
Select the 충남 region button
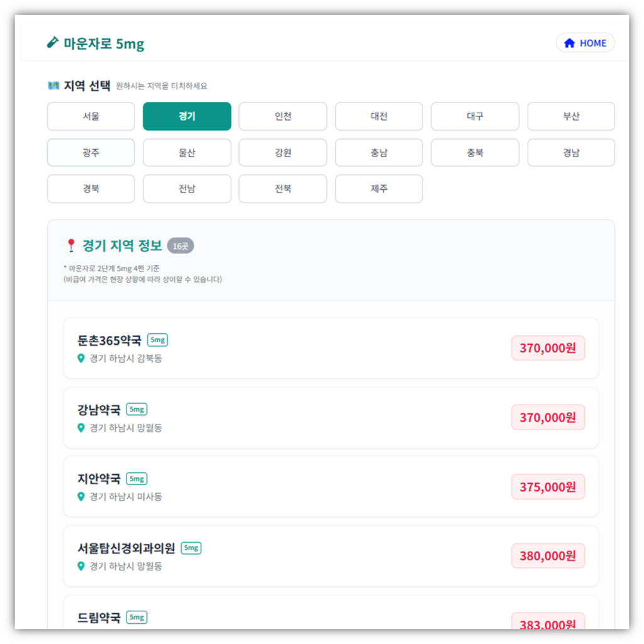(x=379, y=152)
